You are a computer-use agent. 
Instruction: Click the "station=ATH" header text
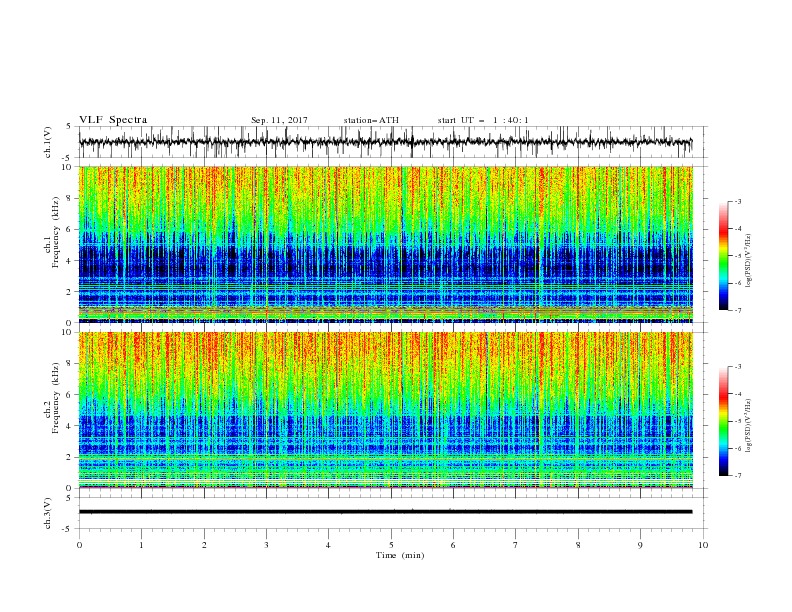pos(371,120)
